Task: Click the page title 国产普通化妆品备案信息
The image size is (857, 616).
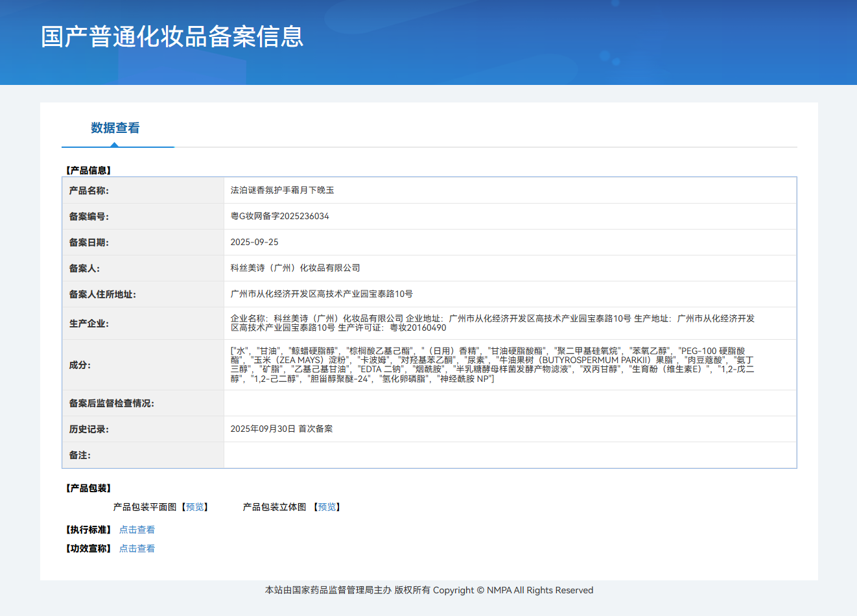Action: (x=172, y=36)
